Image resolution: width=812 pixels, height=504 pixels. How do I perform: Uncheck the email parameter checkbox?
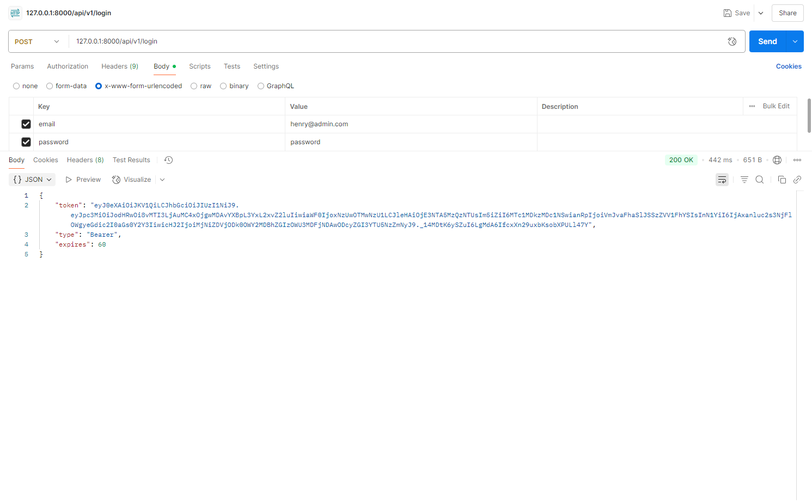pyautogui.click(x=26, y=124)
